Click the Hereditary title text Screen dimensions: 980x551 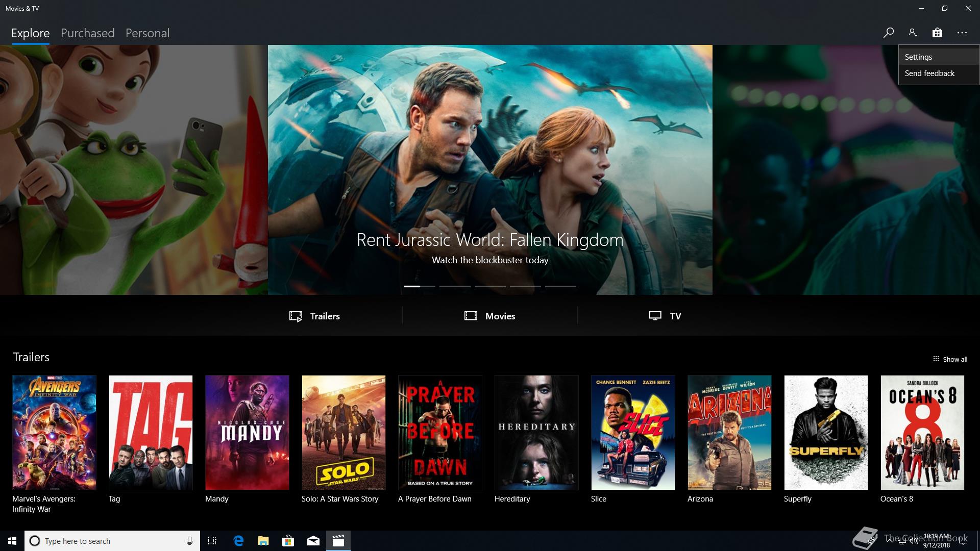[512, 499]
